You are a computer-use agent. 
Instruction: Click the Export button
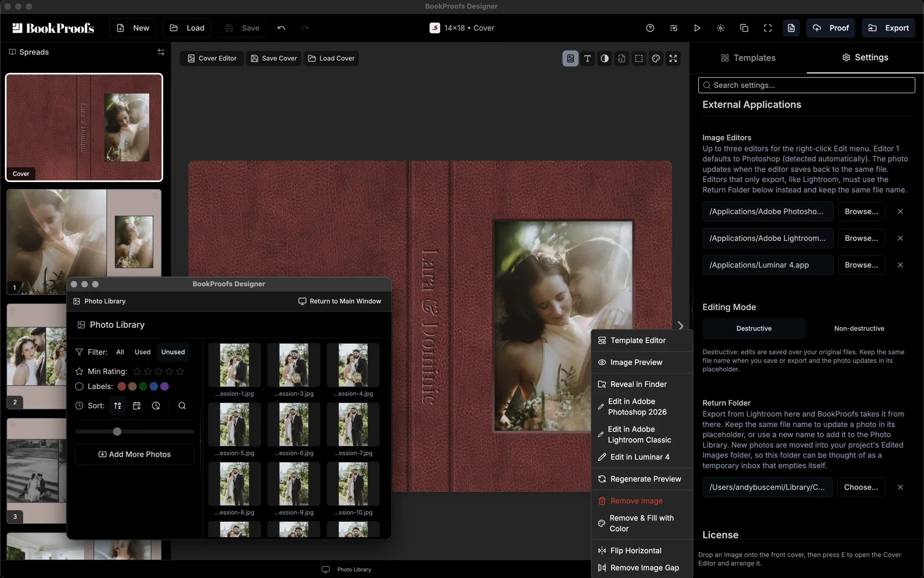(x=888, y=28)
